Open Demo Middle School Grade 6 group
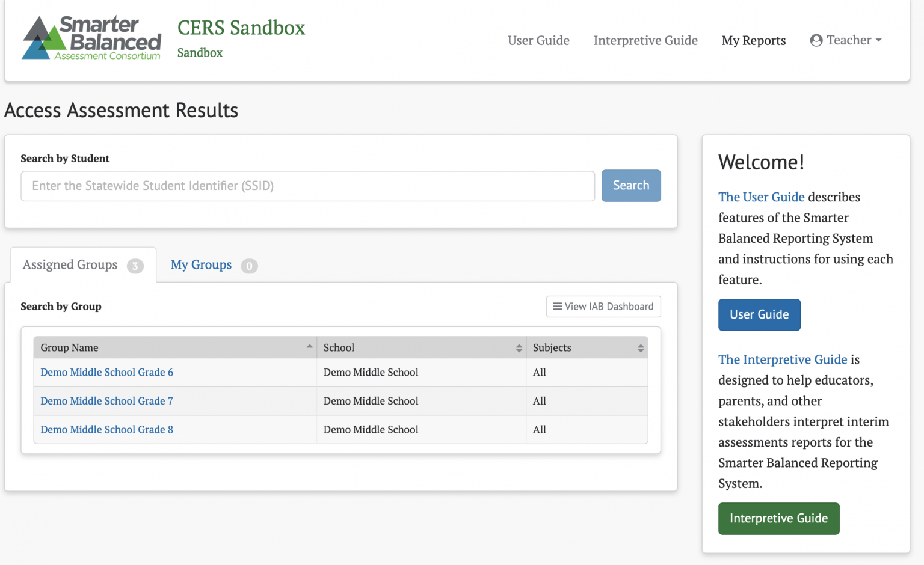The image size is (924, 565). (106, 372)
